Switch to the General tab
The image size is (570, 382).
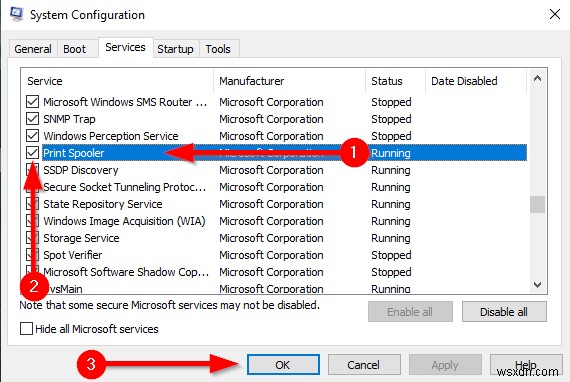tap(33, 49)
